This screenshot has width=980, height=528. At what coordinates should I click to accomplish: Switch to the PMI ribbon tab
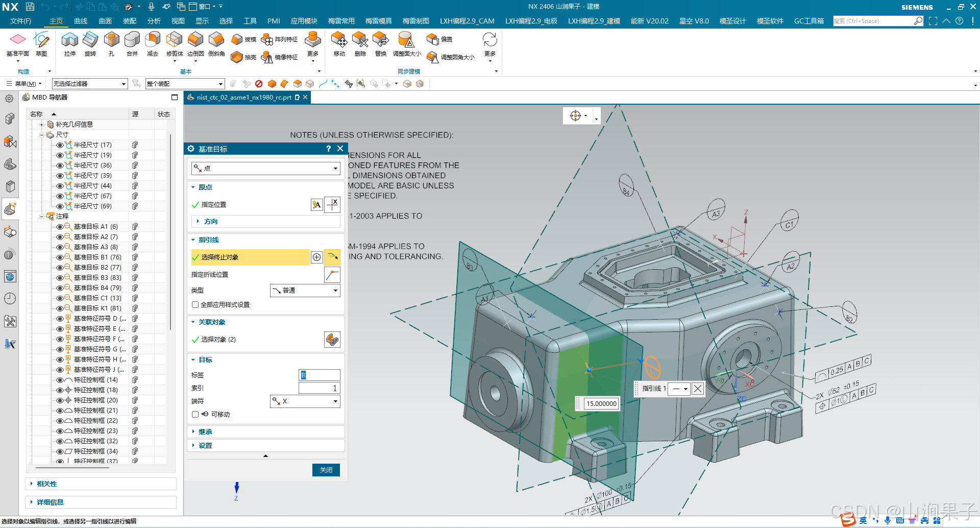tap(274, 21)
